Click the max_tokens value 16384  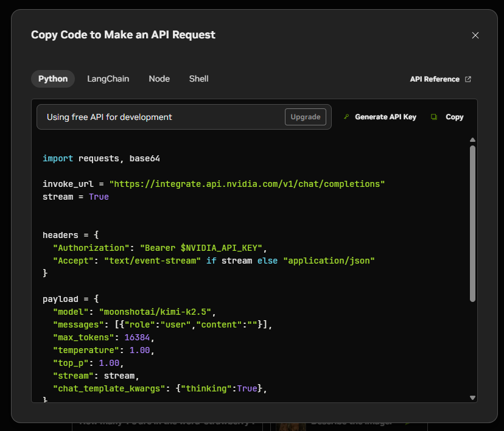[137, 337]
